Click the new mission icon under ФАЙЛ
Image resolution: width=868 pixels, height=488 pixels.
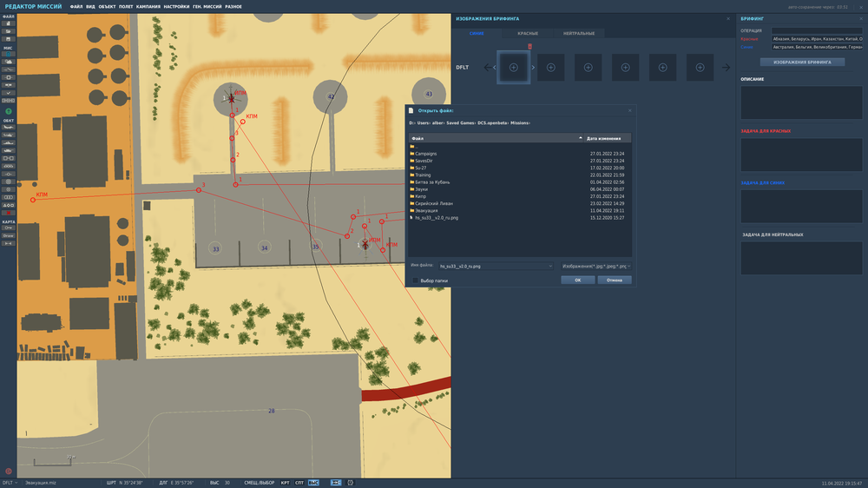pos(9,23)
